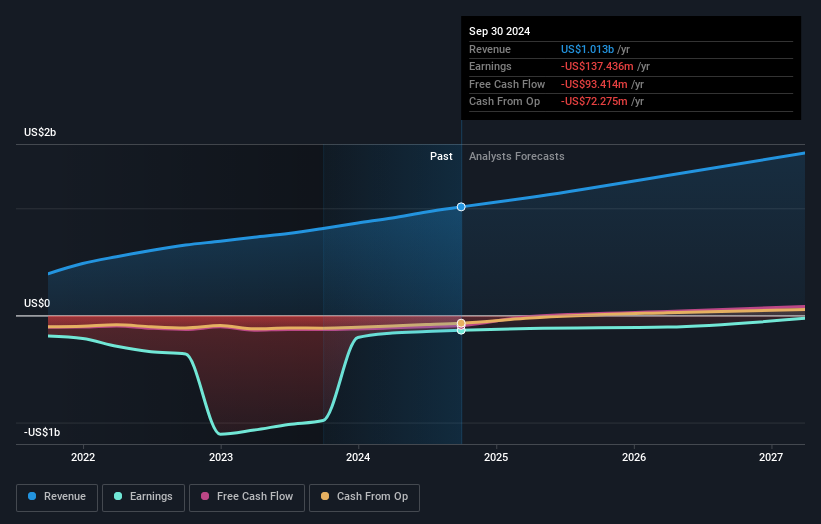The height and width of the screenshot is (524, 821).
Task: Click the pink Free Cash Flow legend dot
Action: click(205, 496)
